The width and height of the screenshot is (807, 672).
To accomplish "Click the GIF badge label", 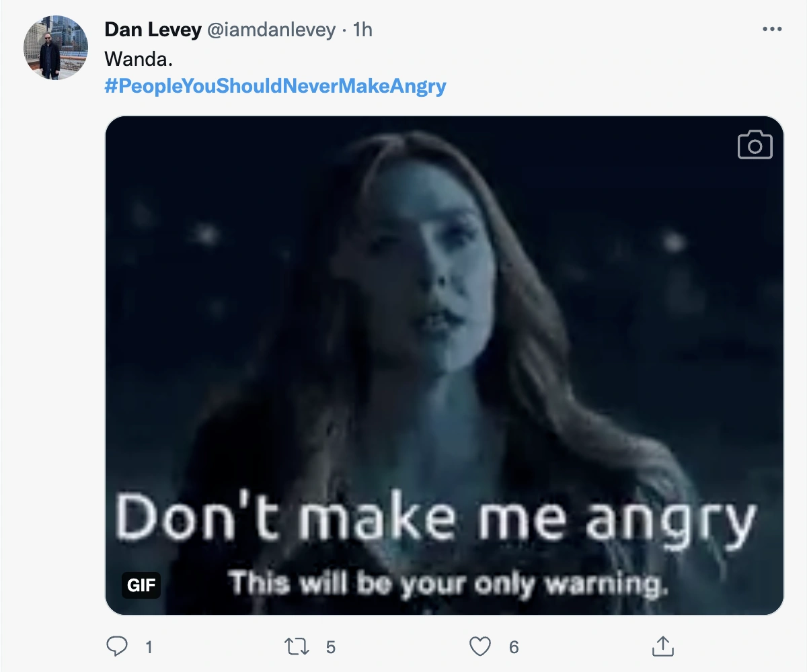I will (x=141, y=585).
